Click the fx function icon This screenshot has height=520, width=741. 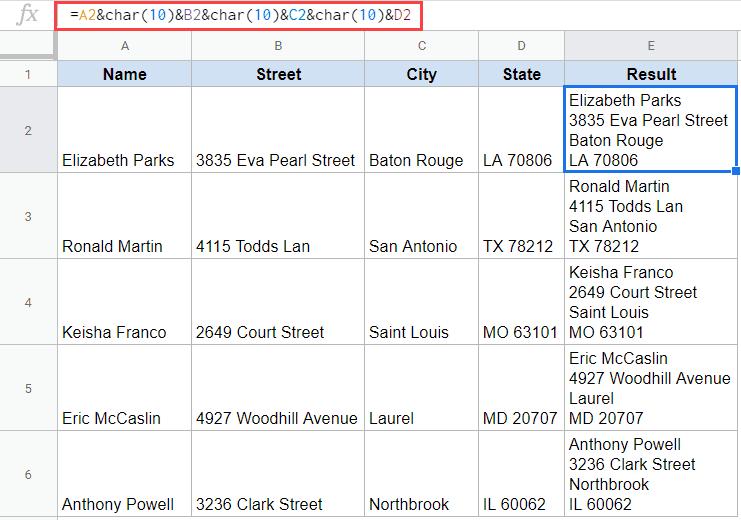27,14
